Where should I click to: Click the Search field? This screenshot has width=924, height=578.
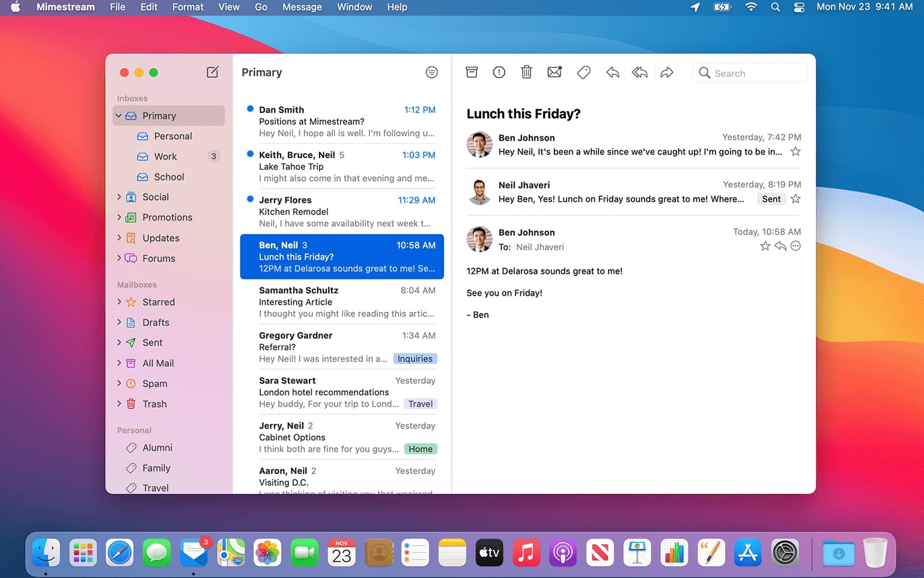coord(750,73)
